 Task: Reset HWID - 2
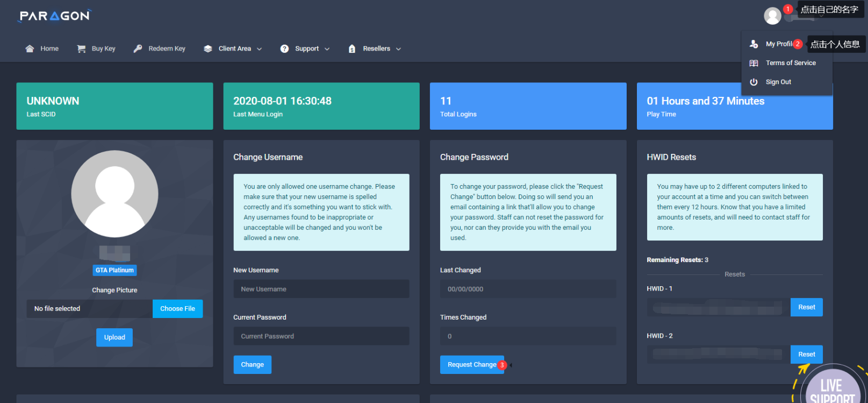tap(806, 354)
